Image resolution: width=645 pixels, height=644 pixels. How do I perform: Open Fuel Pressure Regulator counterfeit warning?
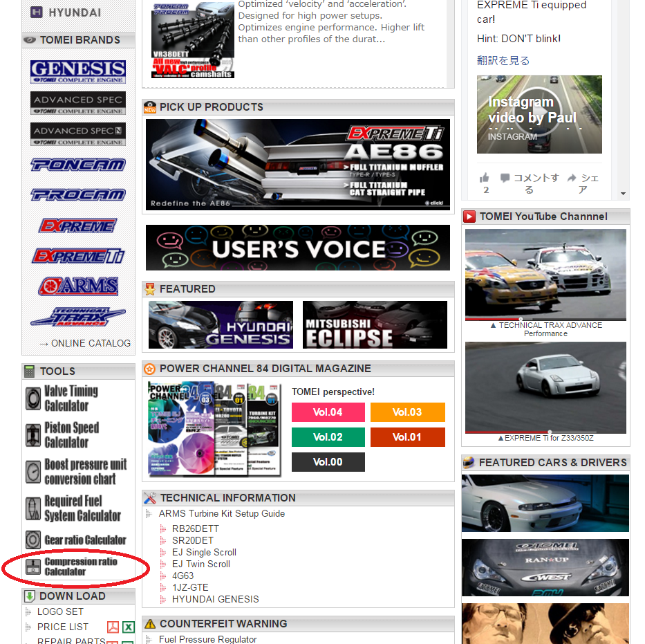[207, 639]
